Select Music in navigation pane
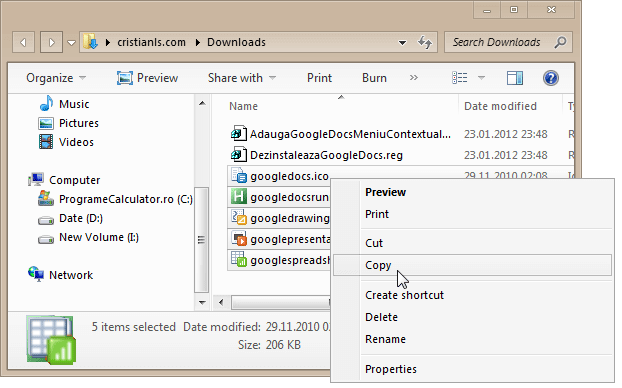This screenshot has height=388, width=622. (74, 104)
